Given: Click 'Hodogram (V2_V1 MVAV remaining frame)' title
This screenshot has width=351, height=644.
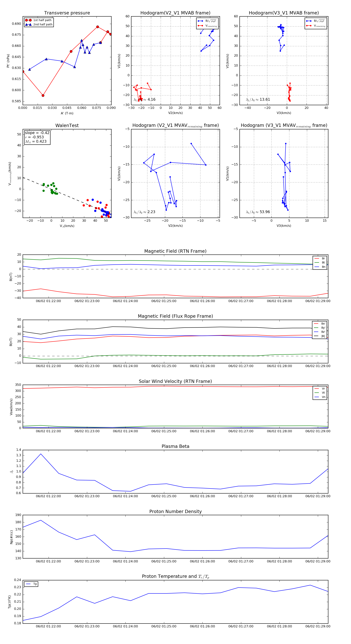Looking at the screenshot, I should 175,125.
